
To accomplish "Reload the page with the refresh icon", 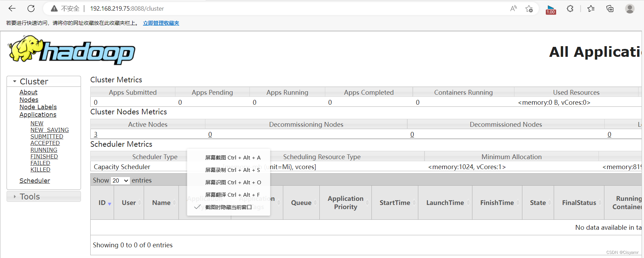I will coord(31,9).
